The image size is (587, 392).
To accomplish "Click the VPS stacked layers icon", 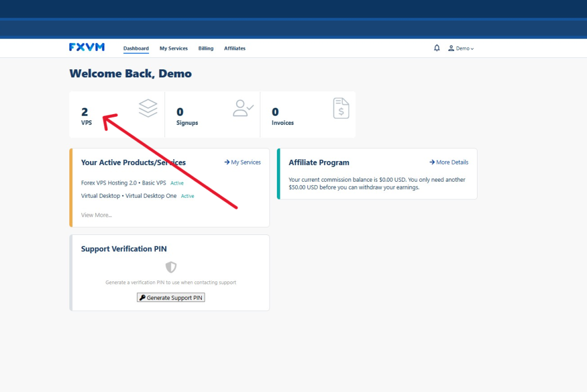I will click(148, 108).
